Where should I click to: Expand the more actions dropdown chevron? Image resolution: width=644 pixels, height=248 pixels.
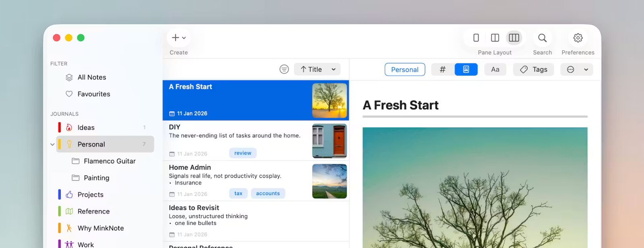pos(586,70)
